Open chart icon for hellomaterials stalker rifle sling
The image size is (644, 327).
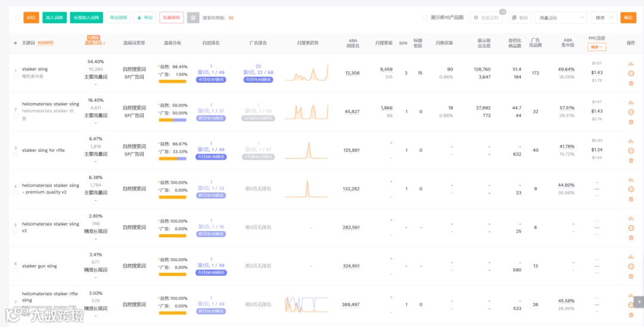(631, 295)
